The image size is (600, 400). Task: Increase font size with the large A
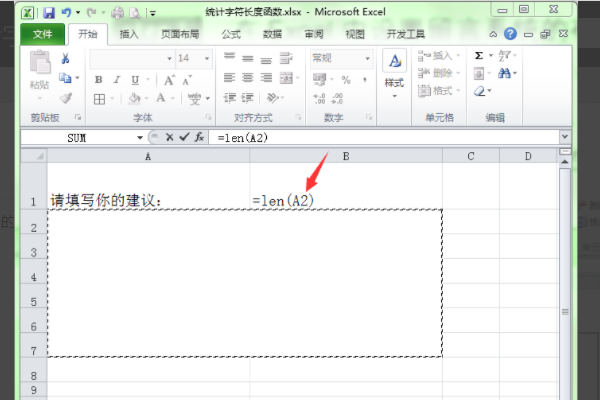[x=169, y=80]
